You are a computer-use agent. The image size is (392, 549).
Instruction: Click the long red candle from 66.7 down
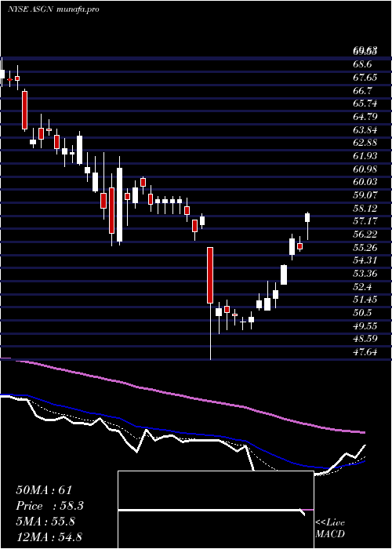tap(25, 111)
